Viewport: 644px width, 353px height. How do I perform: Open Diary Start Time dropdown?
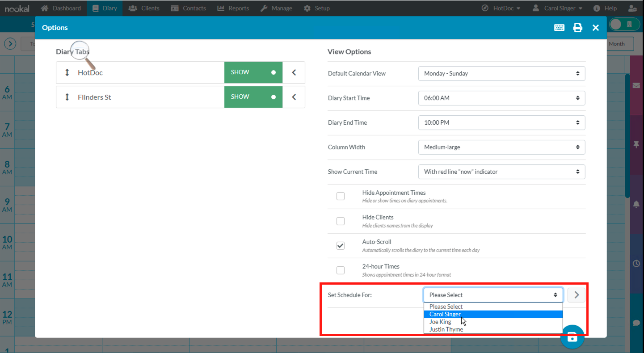(501, 98)
